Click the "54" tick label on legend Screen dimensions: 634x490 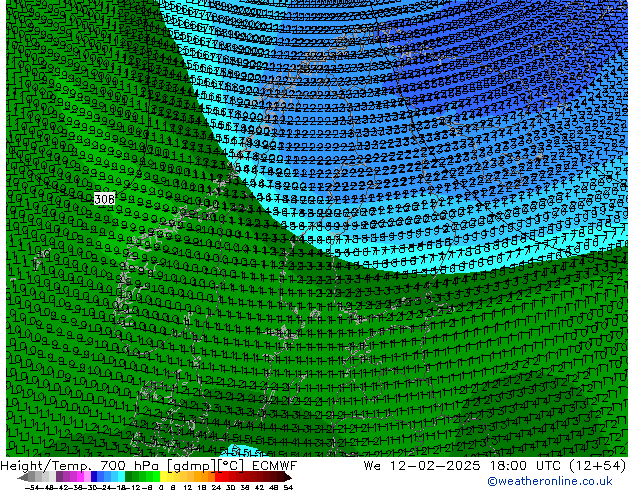pyautogui.click(x=287, y=487)
